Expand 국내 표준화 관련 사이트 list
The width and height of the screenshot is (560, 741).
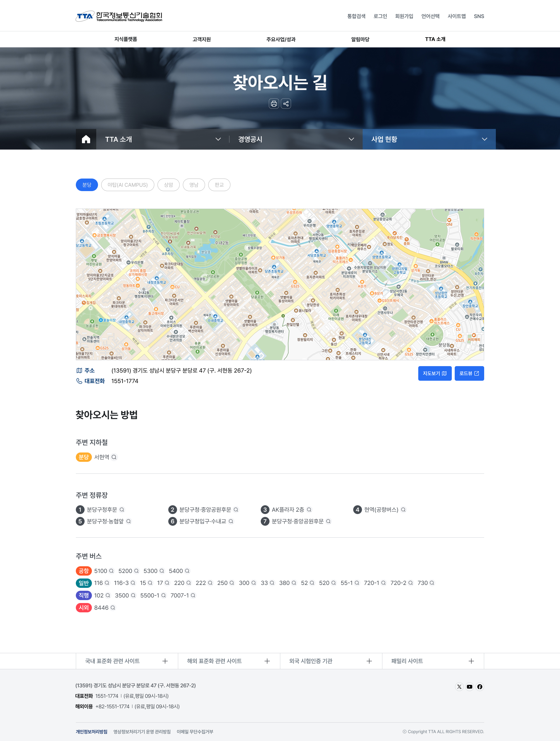coord(127,661)
